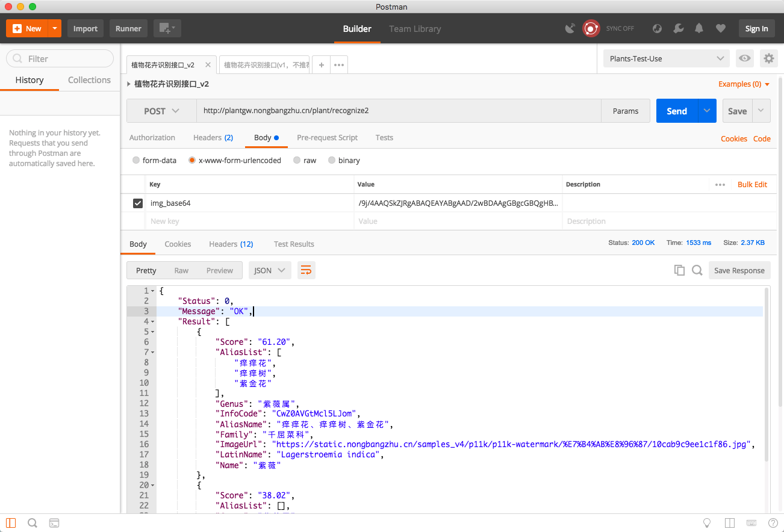Toggle line wrap icon in response

pos(306,270)
